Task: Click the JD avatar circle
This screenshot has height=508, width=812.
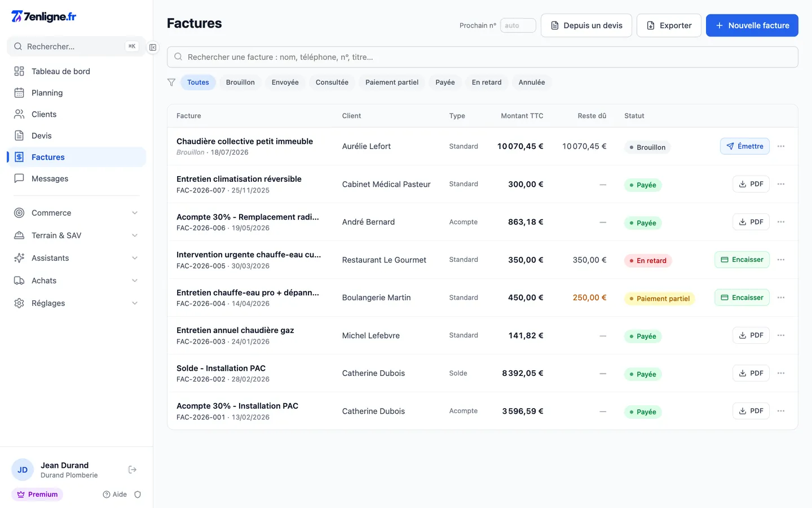Action: coord(23,470)
